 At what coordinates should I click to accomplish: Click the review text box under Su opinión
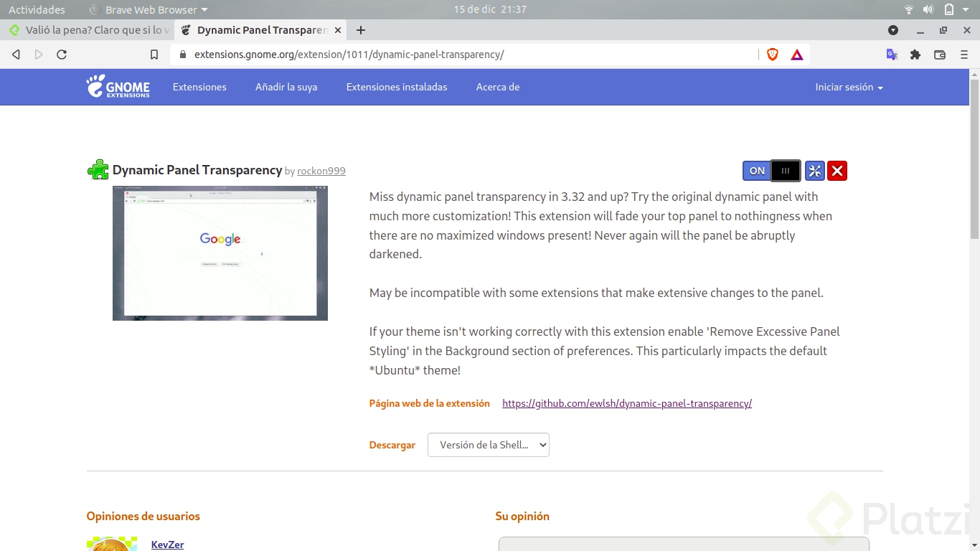[x=684, y=544]
